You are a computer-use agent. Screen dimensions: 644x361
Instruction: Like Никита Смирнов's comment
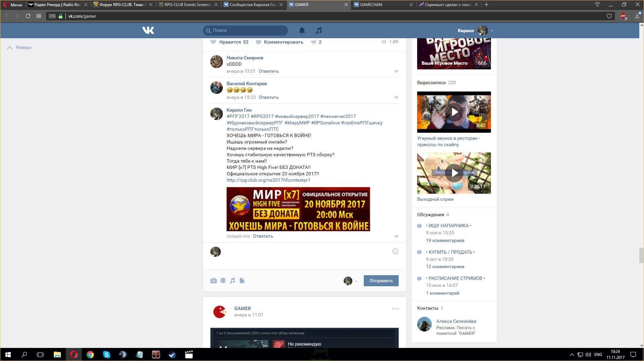pyautogui.click(x=396, y=71)
